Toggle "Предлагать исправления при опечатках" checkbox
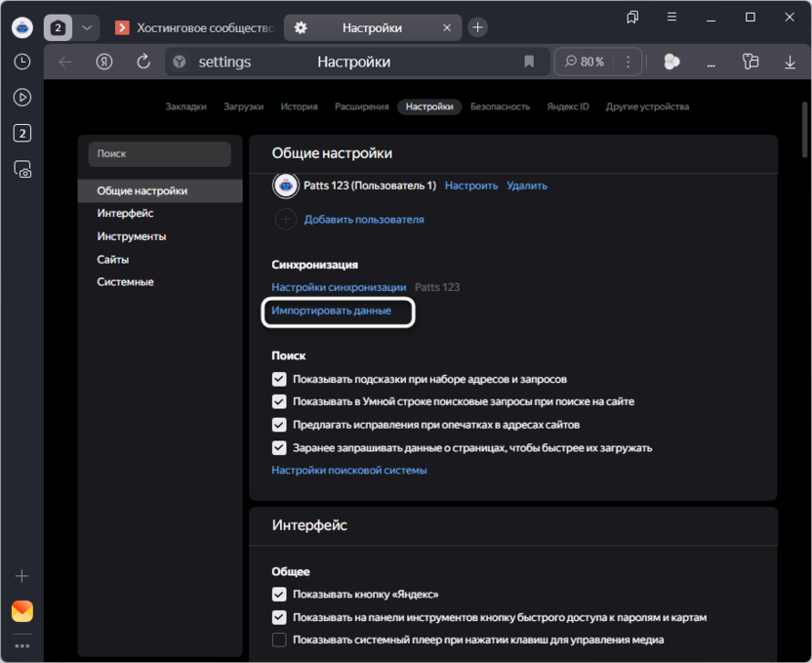The height and width of the screenshot is (663, 812). (x=279, y=425)
